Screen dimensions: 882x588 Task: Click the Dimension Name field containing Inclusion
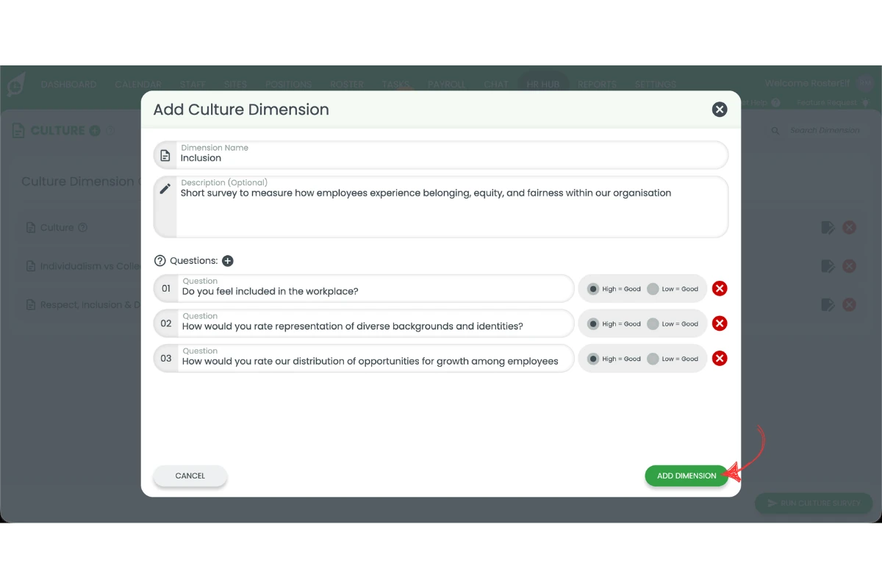pyautogui.click(x=441, y=155)
